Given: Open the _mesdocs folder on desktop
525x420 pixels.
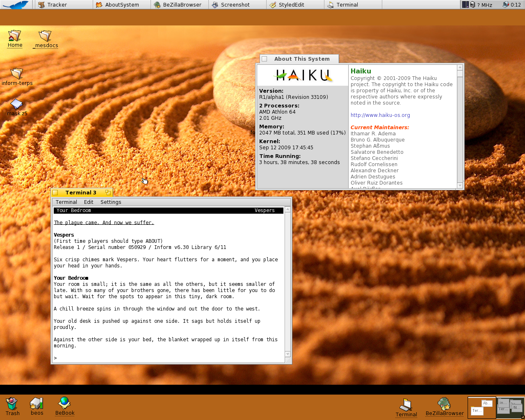Looking at the screenshot, I should pyautogui.click(x=46, y=39).
